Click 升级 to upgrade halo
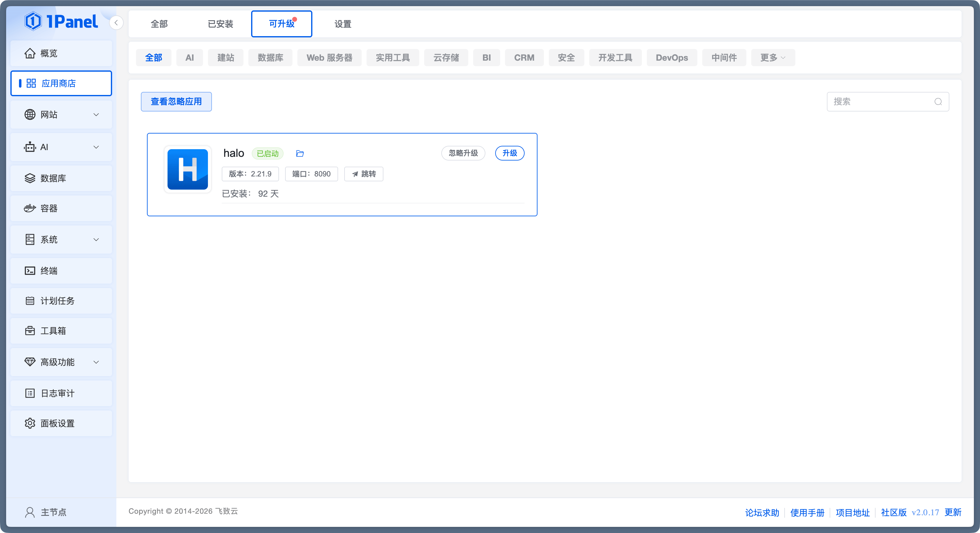 click(x=509, y=153)
